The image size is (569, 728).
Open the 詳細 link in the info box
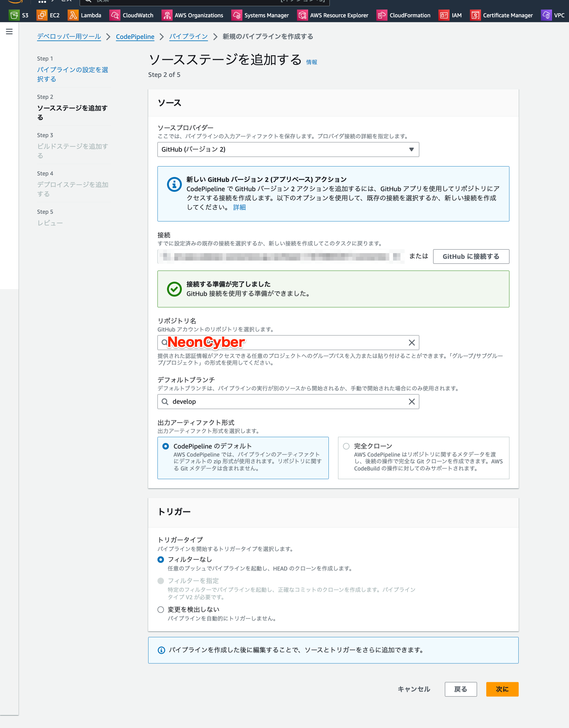coord(239,207)
